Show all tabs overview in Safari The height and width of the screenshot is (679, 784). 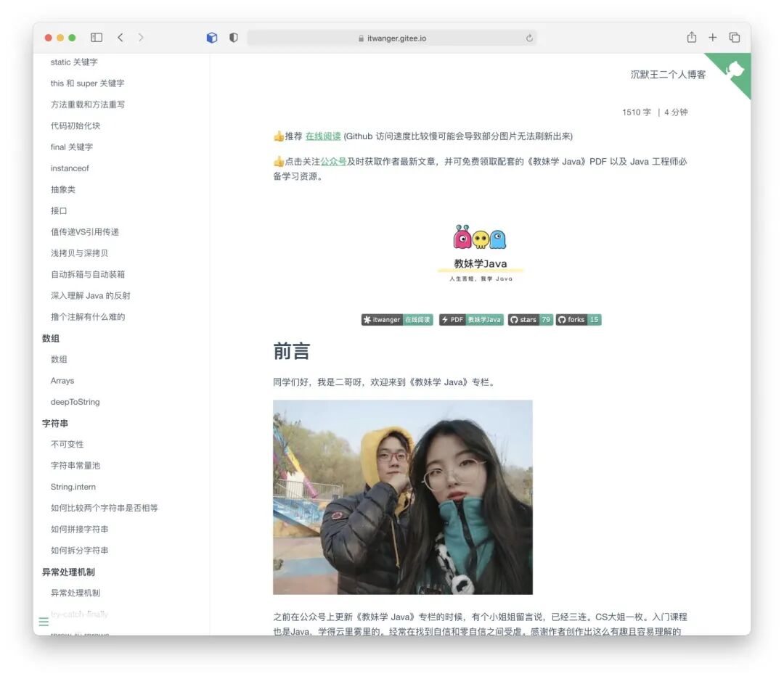click(733, 37)
